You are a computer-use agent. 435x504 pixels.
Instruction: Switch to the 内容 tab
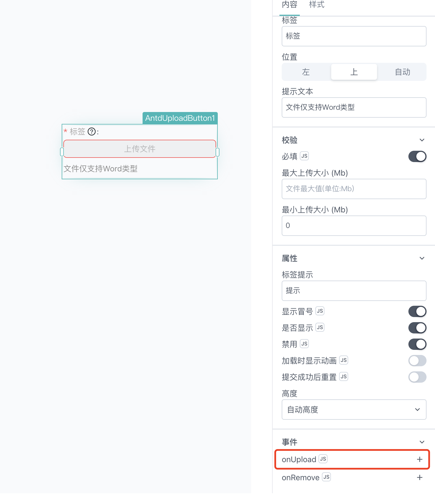(289, 5)
